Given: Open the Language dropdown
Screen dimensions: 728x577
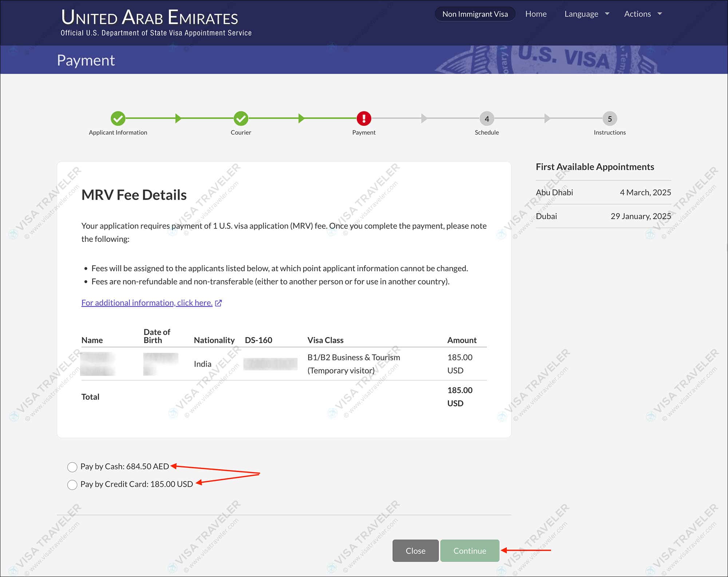Looking at the screenshot, I should pos(586,14).
